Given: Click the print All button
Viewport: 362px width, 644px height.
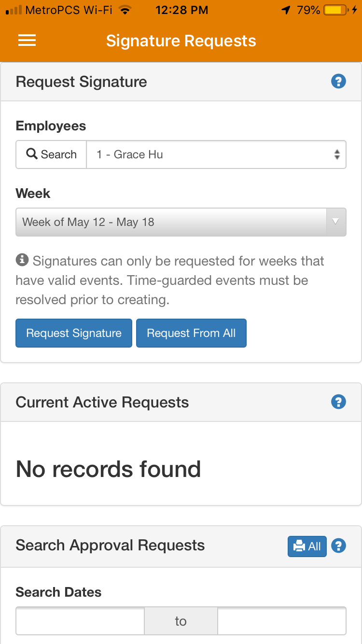Looking at the screenshot, I should [x=307, y=546].
